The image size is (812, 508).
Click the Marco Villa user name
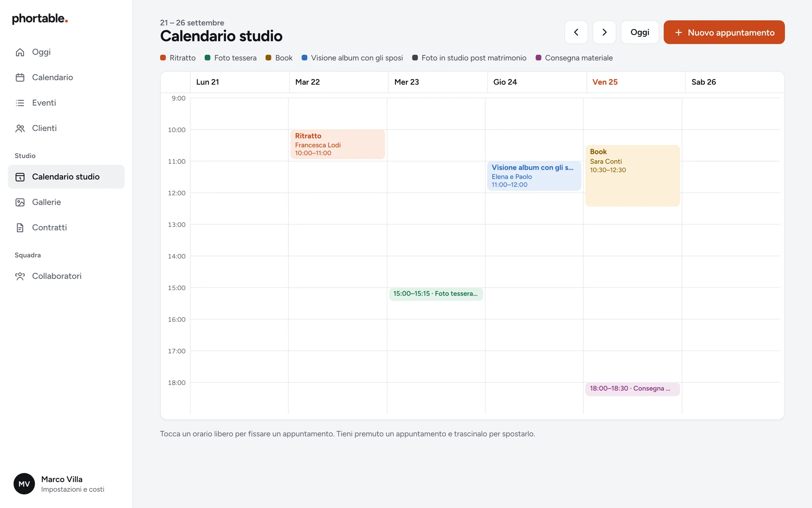[62, 479]
